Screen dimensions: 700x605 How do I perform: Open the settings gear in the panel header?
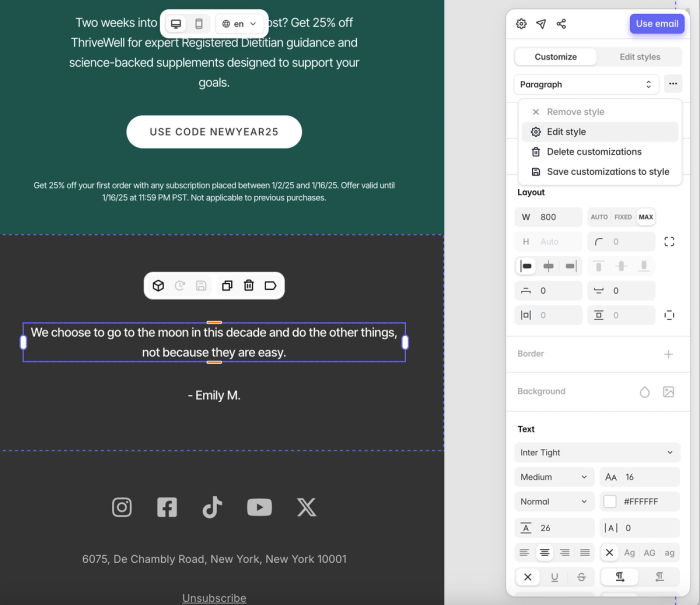pos(521,24)
